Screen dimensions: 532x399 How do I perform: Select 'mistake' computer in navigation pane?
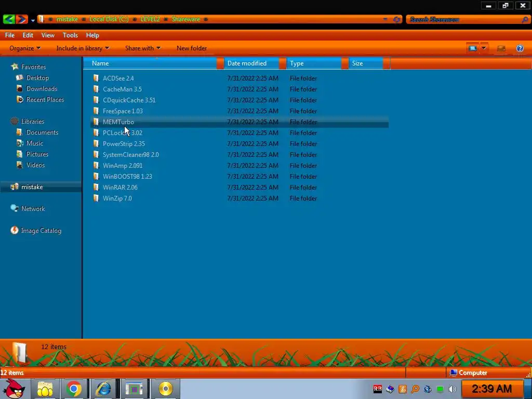[x=32, y=187]
